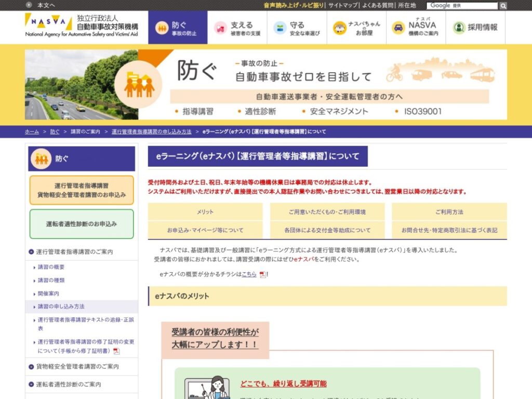
Task: Jump to お問合せ先・特定商取引法に基づく表記 button
Action: pos(449,230)
